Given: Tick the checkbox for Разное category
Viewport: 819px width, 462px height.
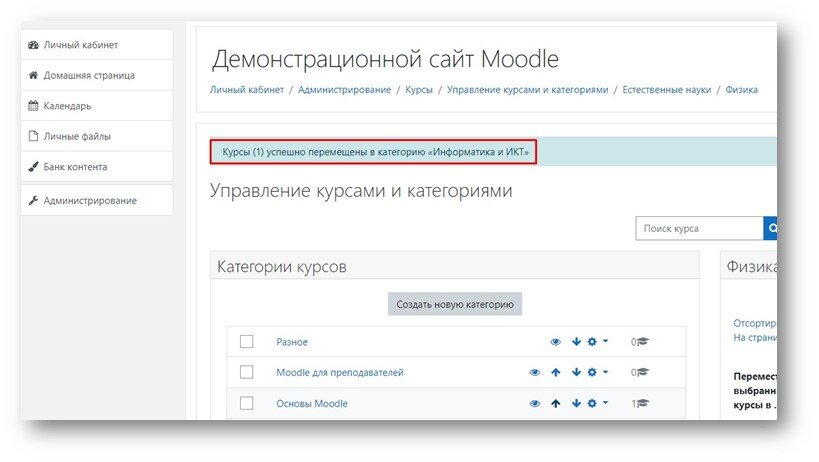Looking at the screenshot, I should point(247,341).
